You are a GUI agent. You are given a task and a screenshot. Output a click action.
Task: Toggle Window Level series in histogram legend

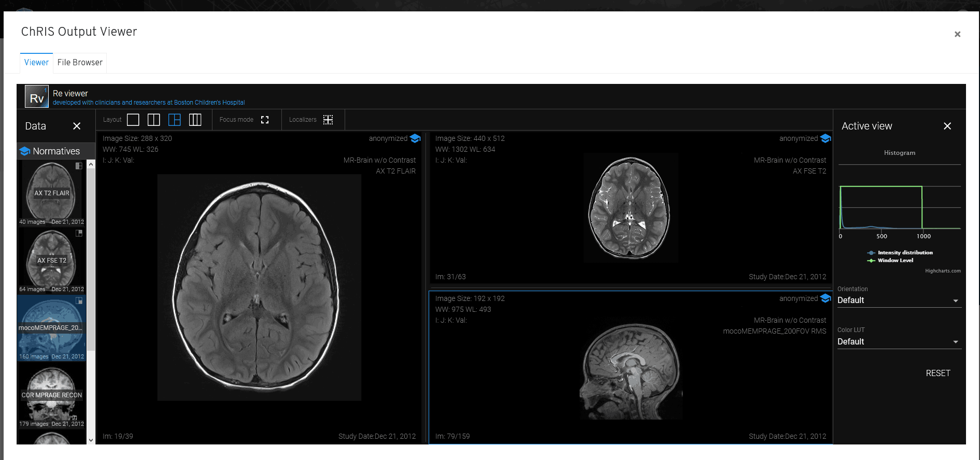click(x=895, y=261)
